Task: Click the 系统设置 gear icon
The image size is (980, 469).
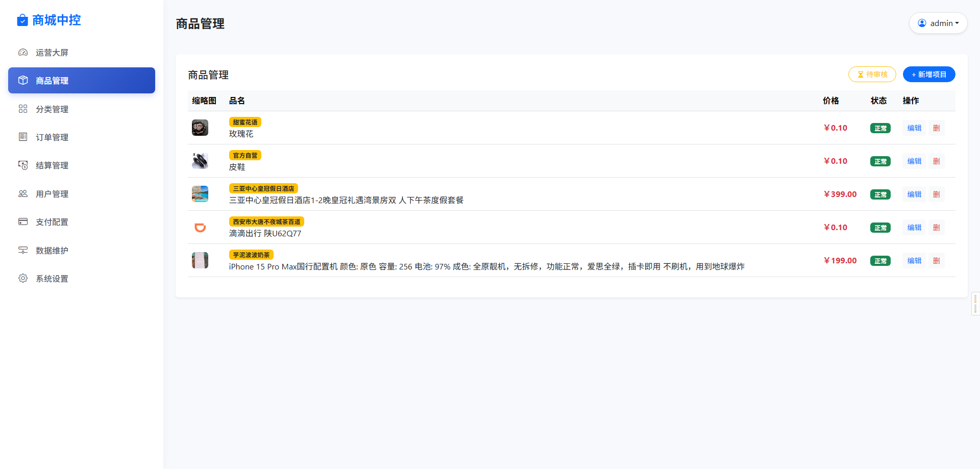Action: click(x=23, y=278)
